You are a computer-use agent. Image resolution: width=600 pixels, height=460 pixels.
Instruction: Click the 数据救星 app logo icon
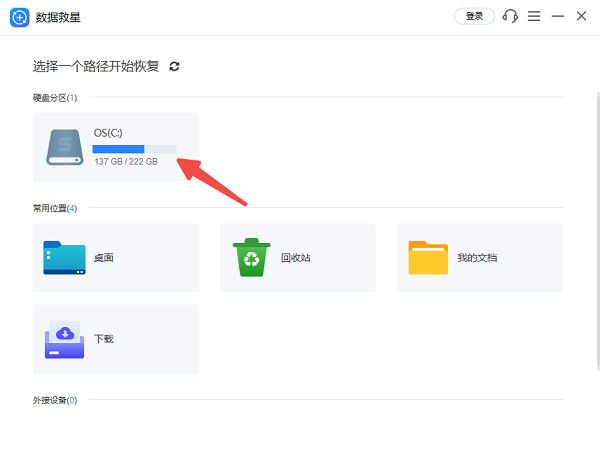coord(19,17)
